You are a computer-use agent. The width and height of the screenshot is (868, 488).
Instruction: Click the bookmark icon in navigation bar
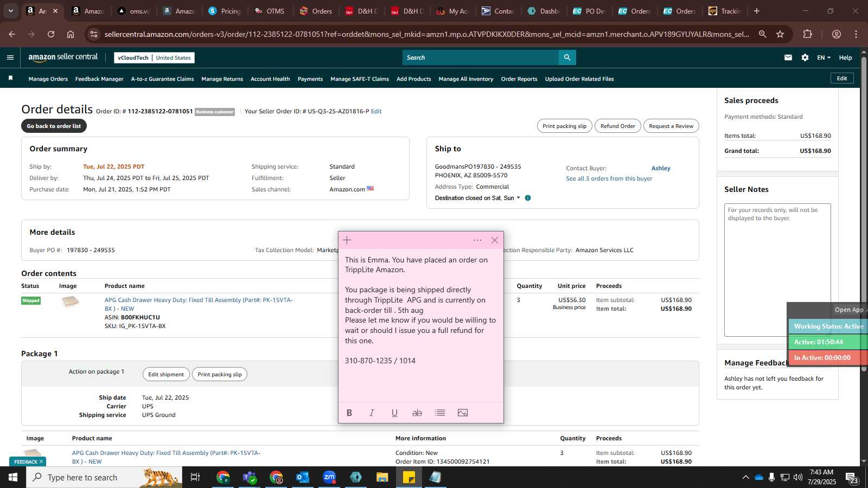coord(10,79)
